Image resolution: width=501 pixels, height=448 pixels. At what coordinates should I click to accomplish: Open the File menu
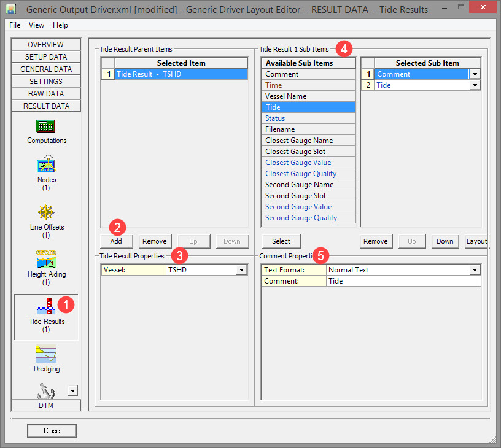[15, 25]
